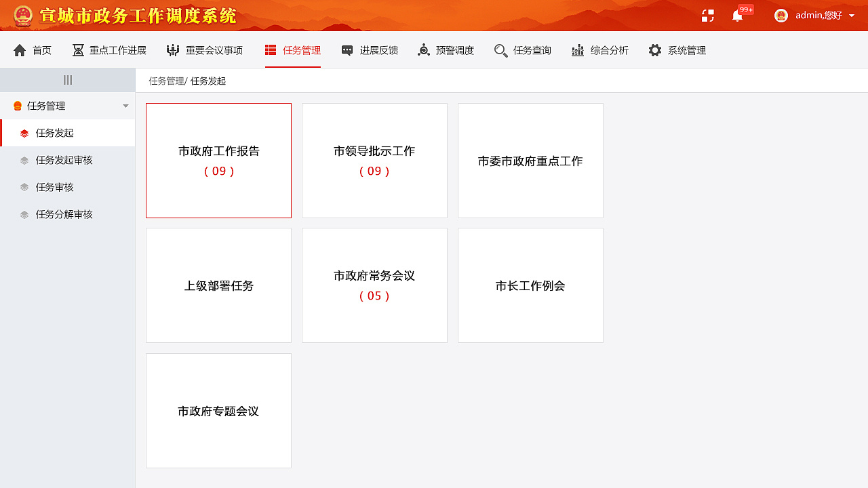Image resolution: width=868 pixels, height=488 pixels.
Task: Click the 任务管理 breadcrumb link
Action: (x=165, y=81)
